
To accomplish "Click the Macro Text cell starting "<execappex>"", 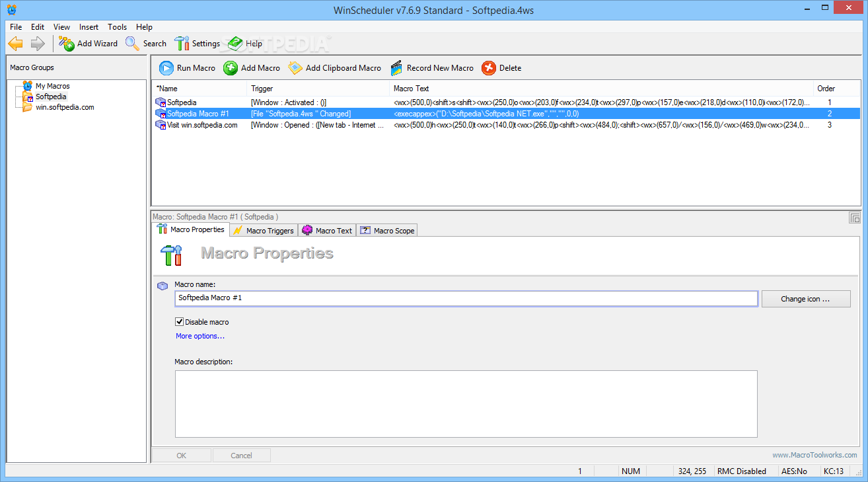I will click(x=486, y=114).
